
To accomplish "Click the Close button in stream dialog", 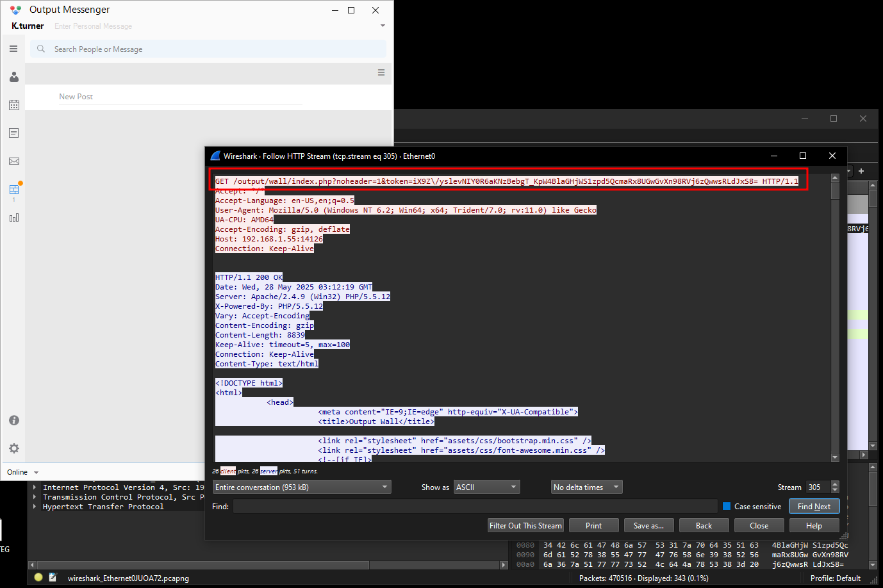I will click(759, 525).
